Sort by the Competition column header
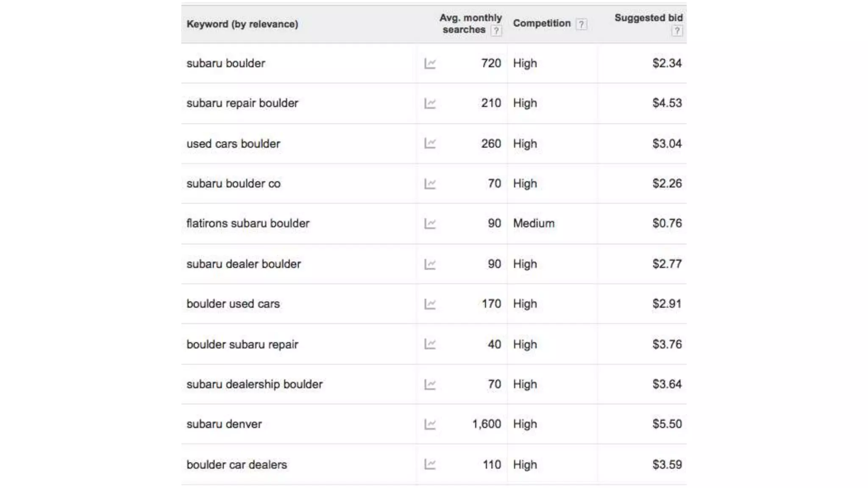This screenshot has width=868, height=488. [542, 23]
